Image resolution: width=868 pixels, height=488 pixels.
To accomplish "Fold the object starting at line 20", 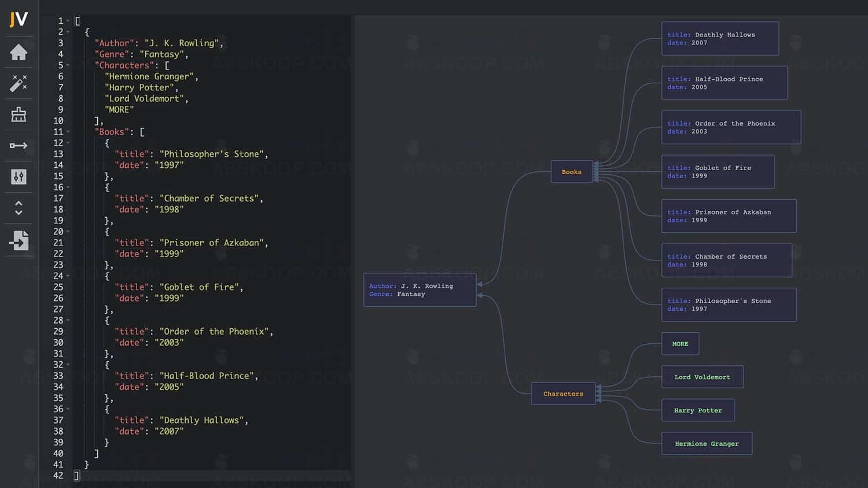I will (68, 232).
